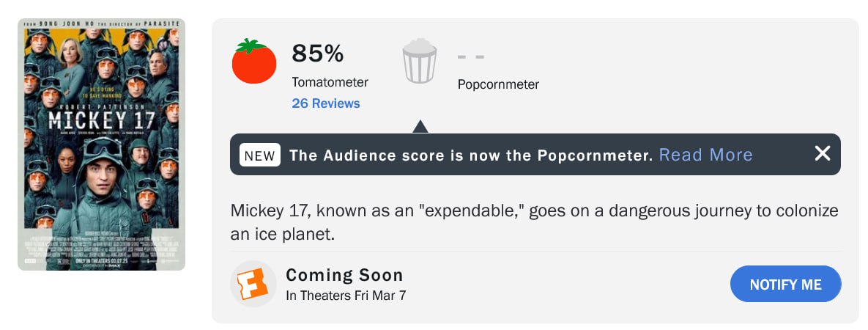Click the tooltip pointer arrow above the banner
868x330 pixels.
[420, 126]
